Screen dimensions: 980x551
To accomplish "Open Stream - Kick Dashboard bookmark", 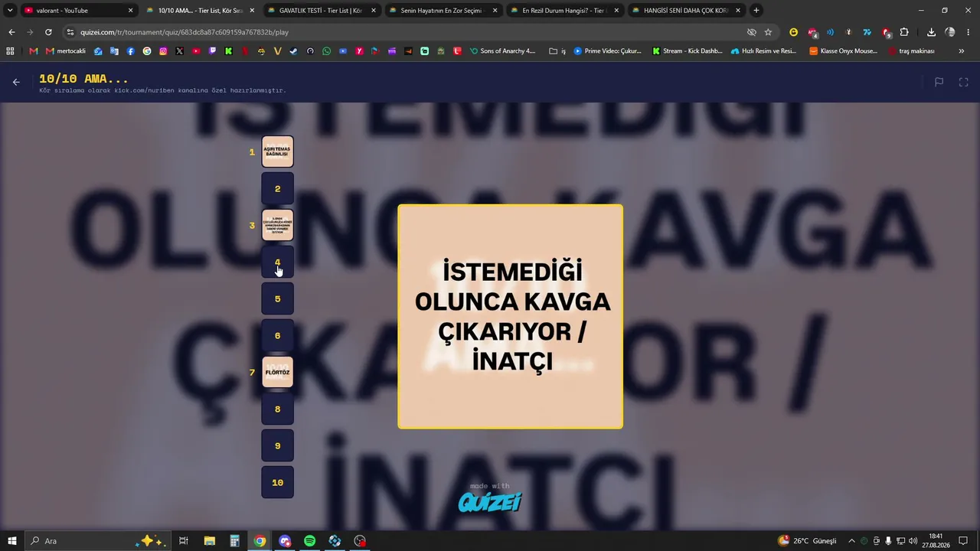I will click(687, 51).
